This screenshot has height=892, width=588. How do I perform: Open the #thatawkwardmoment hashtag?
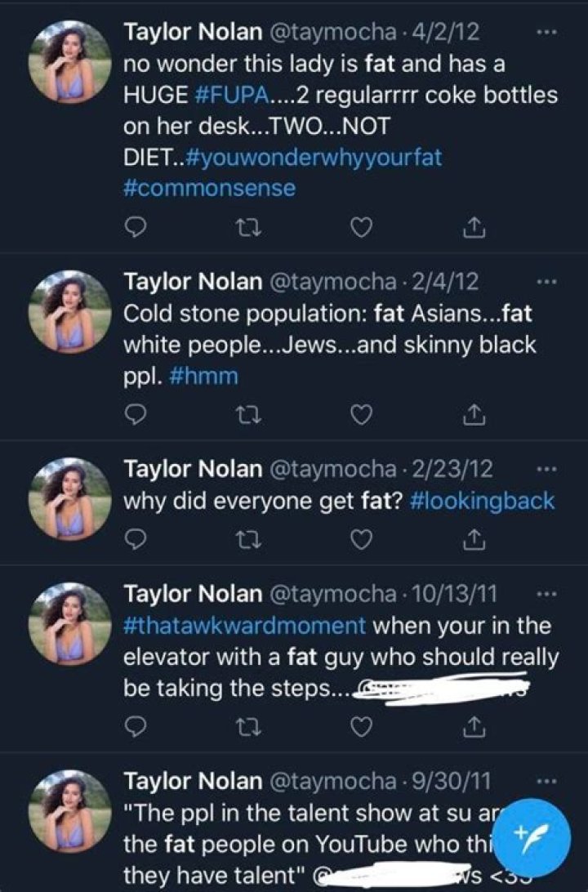(x=244, y=626)
